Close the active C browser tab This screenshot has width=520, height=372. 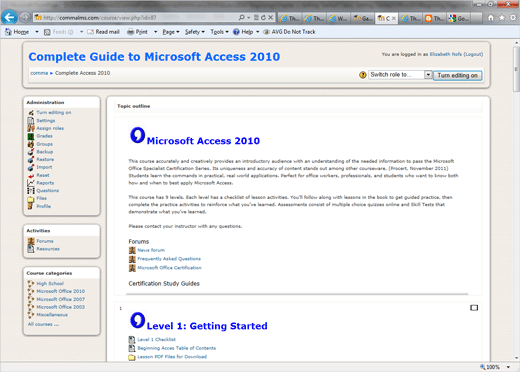tap(394, 18)
